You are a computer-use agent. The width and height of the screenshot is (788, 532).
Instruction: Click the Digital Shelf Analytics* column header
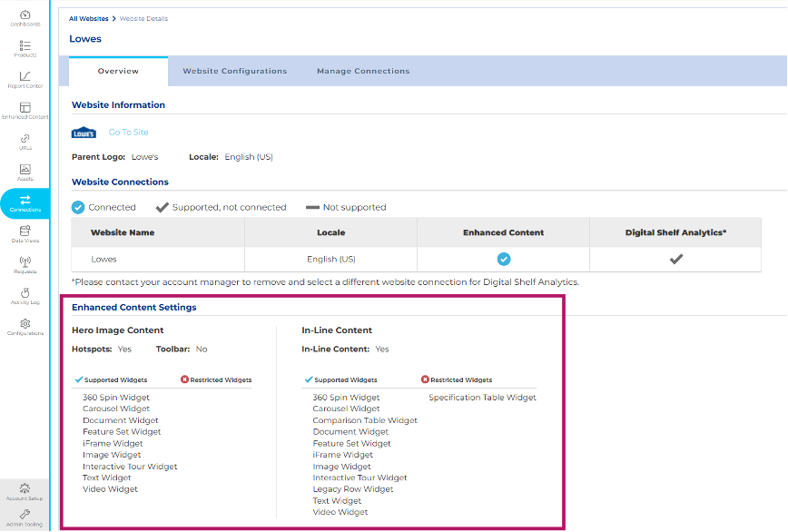[x=676, y=232]
